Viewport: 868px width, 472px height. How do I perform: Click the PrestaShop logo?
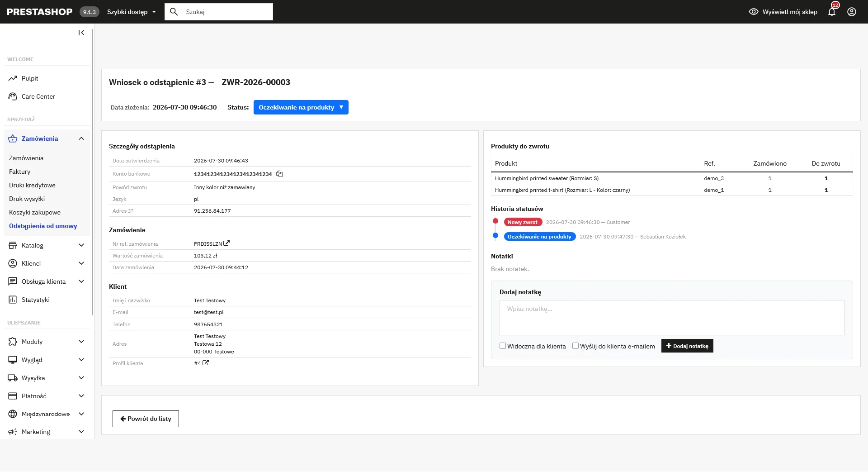pyautogui.click(x=40, y=12)
